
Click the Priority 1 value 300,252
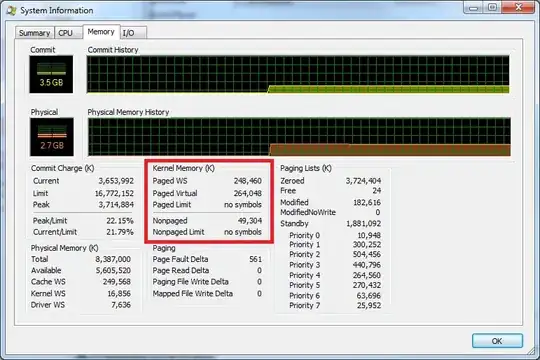[367, 245]
